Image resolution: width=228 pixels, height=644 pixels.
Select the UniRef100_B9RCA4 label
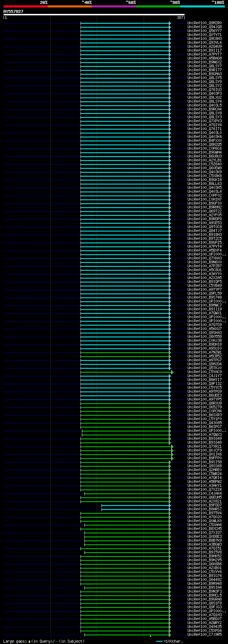pyautogui.click(x=204, y=109)
